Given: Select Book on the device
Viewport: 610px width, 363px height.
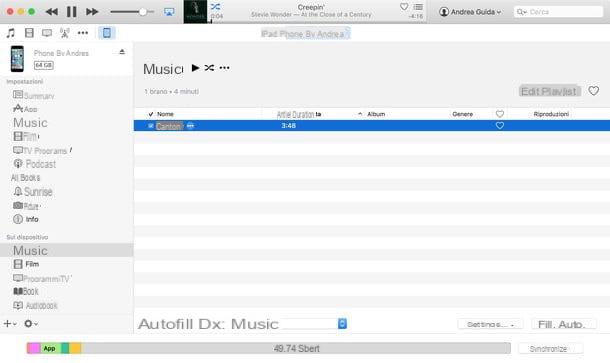Looking at the screenshot, I should (26, 291).
